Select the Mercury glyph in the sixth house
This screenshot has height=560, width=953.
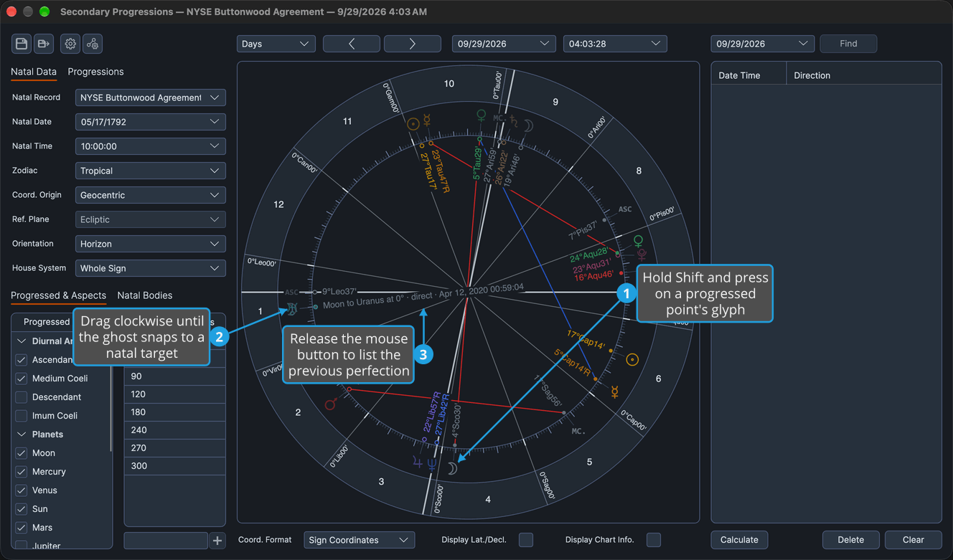point(614,392)
